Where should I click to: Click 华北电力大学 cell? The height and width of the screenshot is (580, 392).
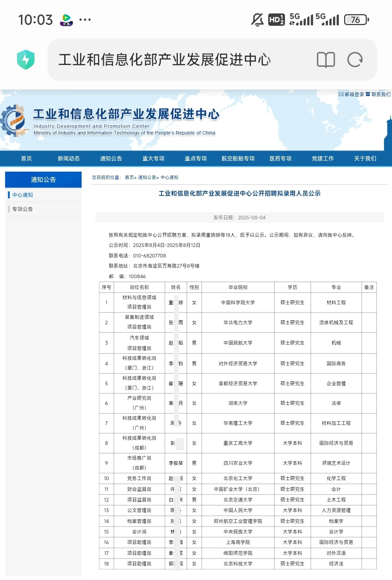(238, 323)
